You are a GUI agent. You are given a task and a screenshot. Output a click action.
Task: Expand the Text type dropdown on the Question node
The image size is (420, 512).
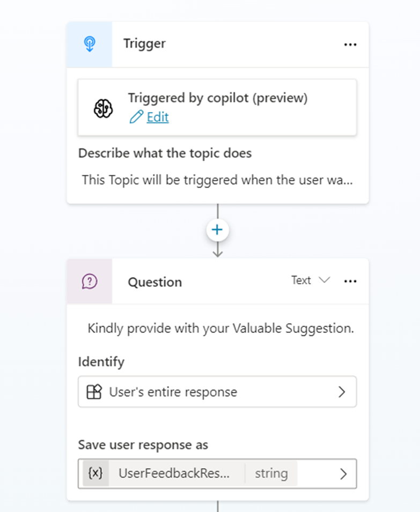click(x=311, y=280)
